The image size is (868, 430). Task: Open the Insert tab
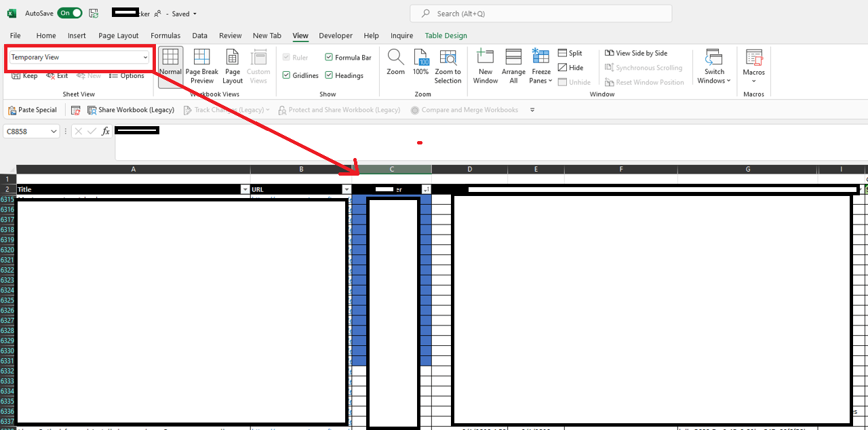click(77, 36)
